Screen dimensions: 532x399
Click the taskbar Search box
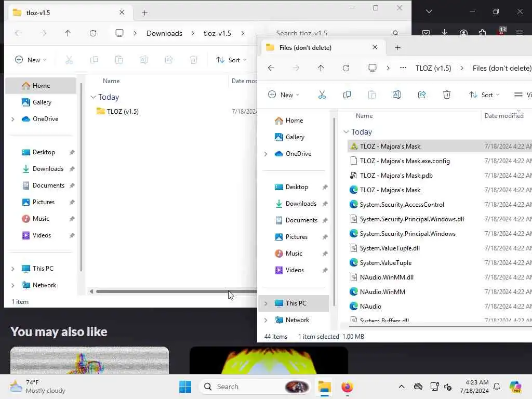255,387
